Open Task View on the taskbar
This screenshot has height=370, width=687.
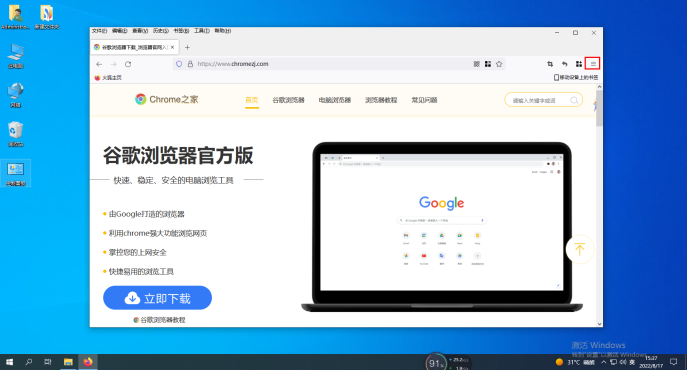point(48,362)
